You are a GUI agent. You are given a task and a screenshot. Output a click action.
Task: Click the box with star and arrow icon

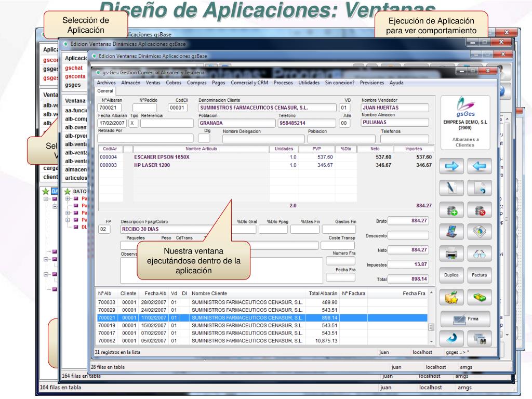(x=451, y=298)
